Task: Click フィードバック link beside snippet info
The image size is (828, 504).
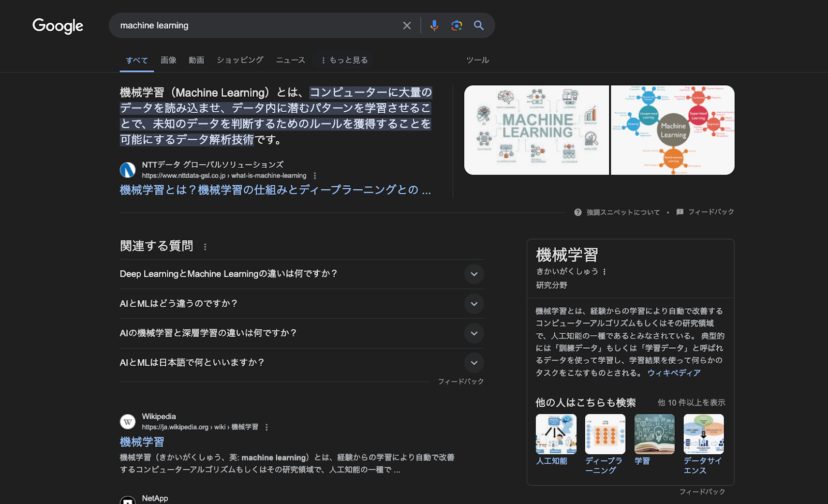Action: (711, 212)
